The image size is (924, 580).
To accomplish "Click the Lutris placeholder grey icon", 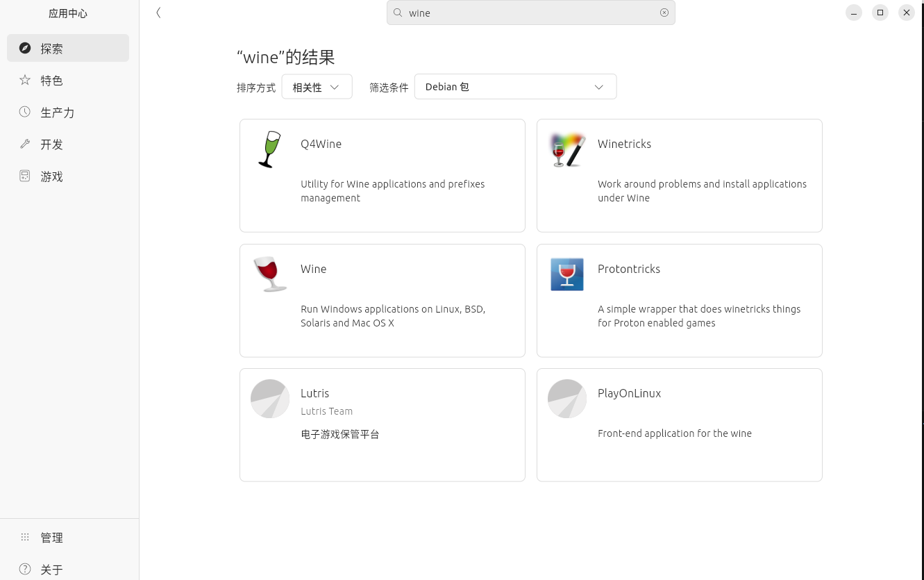I will pyautogui.click(x=270, y=399).
